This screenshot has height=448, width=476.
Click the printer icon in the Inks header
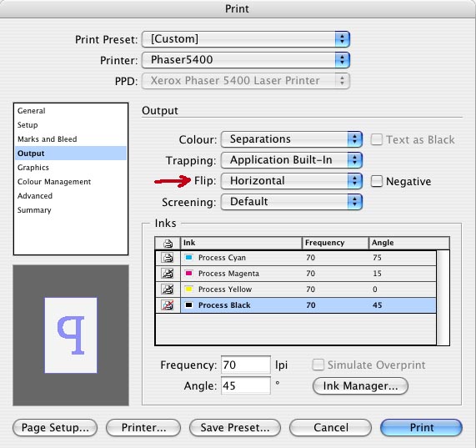click(168, 244)
